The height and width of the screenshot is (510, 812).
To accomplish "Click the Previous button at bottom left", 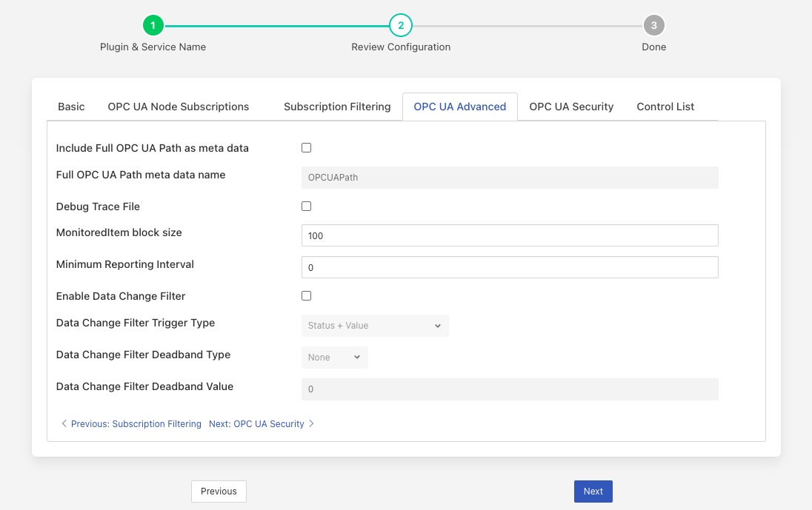I will pyautogui.click(x=219, y=491).
